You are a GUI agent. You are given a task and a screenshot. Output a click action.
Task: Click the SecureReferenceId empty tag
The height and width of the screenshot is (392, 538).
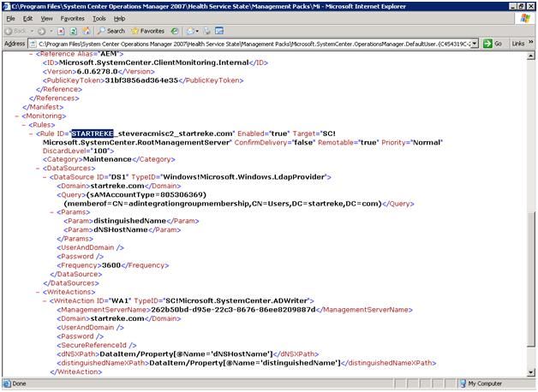[97, 346]
